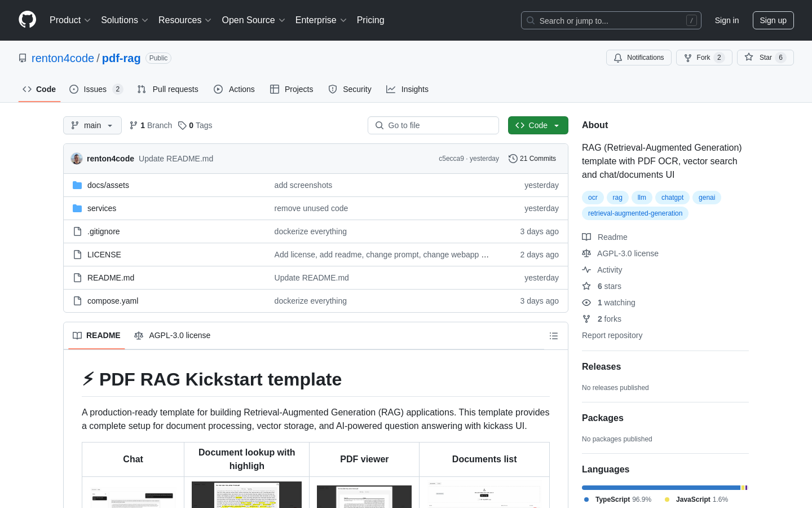Expand the Open Source menu
This screenshot has width=812, height=508.
(x=253, y=20)
